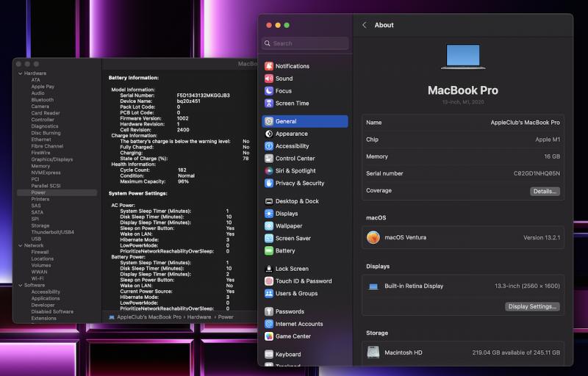
Task: Select Firewall under Network
Action: [x=40, y=252]
